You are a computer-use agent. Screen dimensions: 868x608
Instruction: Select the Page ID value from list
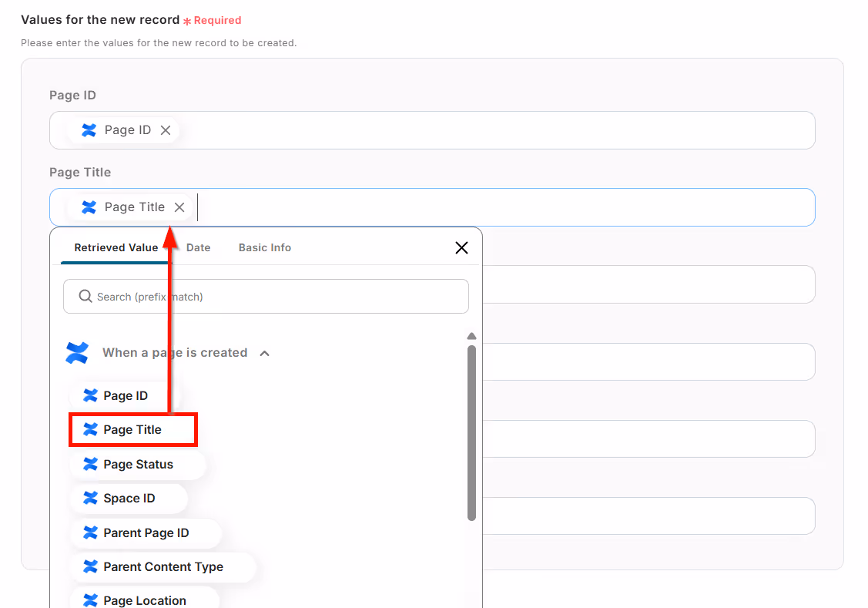125,395
